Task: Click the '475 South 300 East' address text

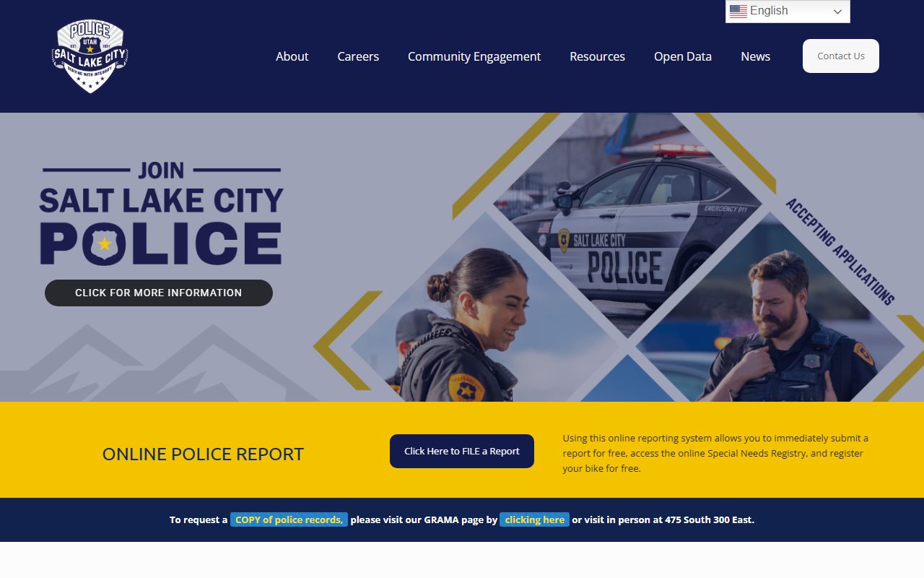Action: [710, 519]
